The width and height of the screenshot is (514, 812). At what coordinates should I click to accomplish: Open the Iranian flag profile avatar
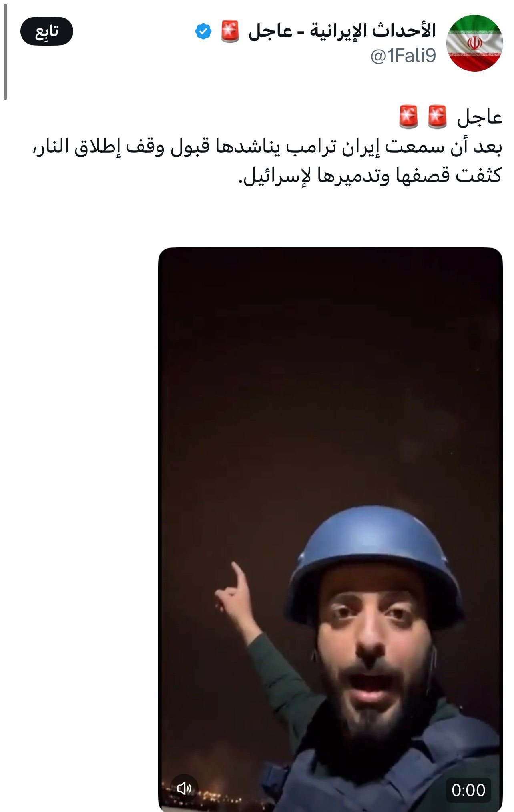[x=474, y=43]
